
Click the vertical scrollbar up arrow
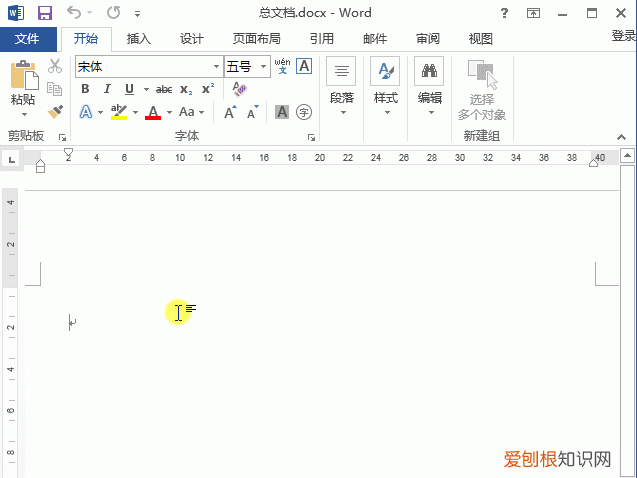point(628,156)
